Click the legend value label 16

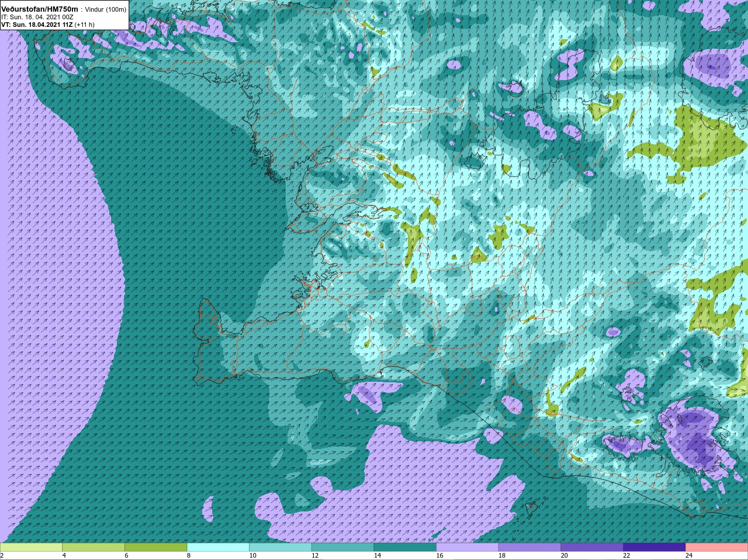click(439, 556)
